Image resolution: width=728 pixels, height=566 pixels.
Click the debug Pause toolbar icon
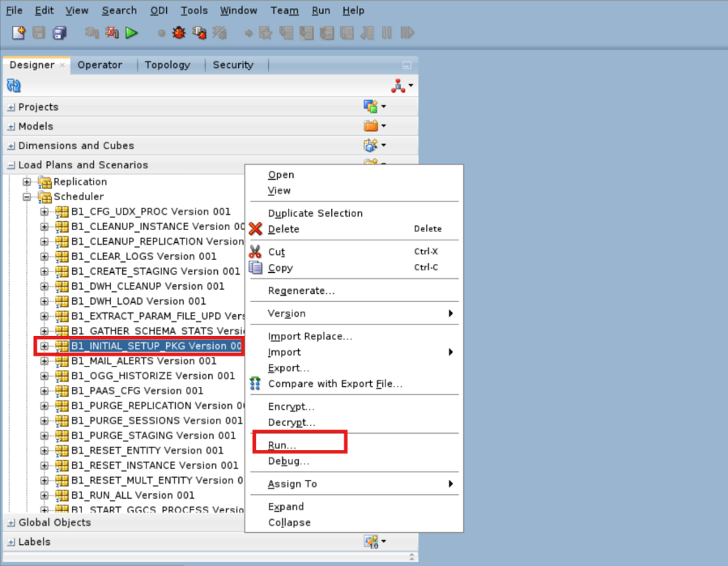[387, 33]
